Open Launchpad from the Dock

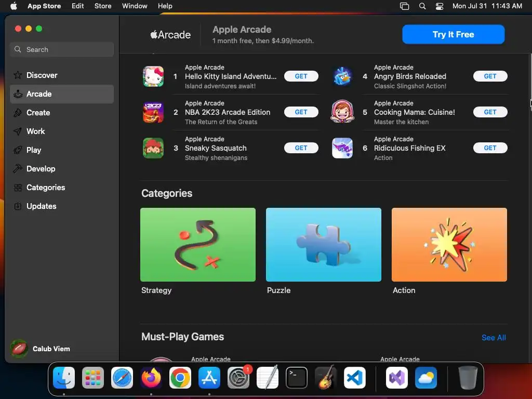coord(92,377)
